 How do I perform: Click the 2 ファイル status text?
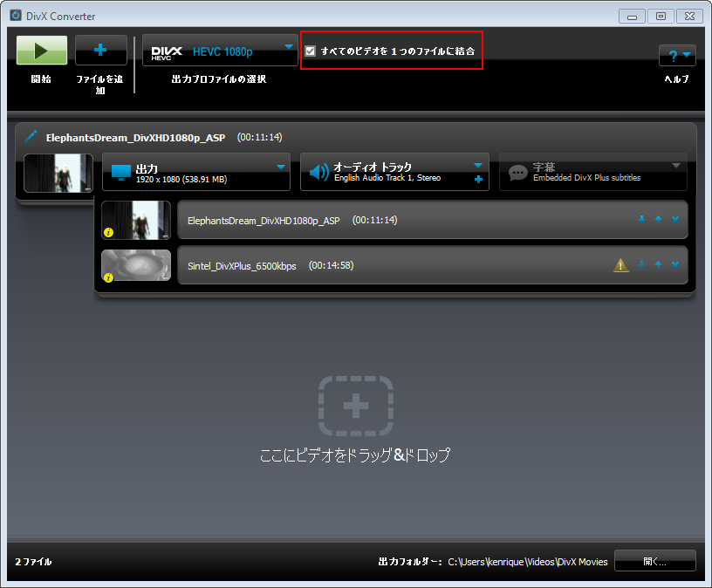click(33, 562)
